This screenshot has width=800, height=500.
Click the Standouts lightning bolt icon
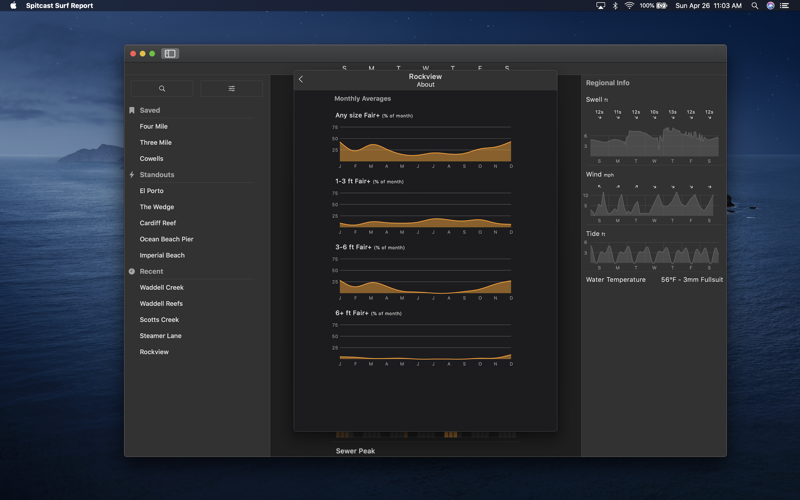pos(132,175)
